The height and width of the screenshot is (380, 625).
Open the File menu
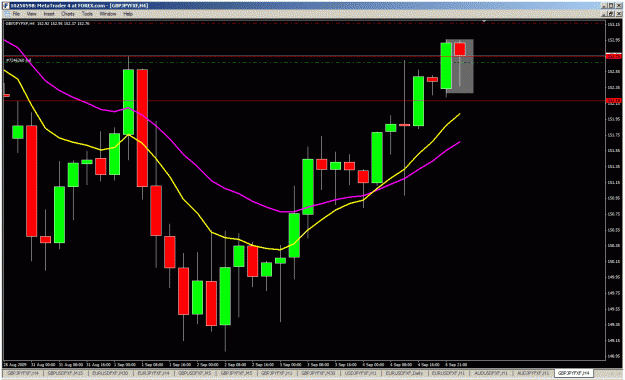(16, 14)
